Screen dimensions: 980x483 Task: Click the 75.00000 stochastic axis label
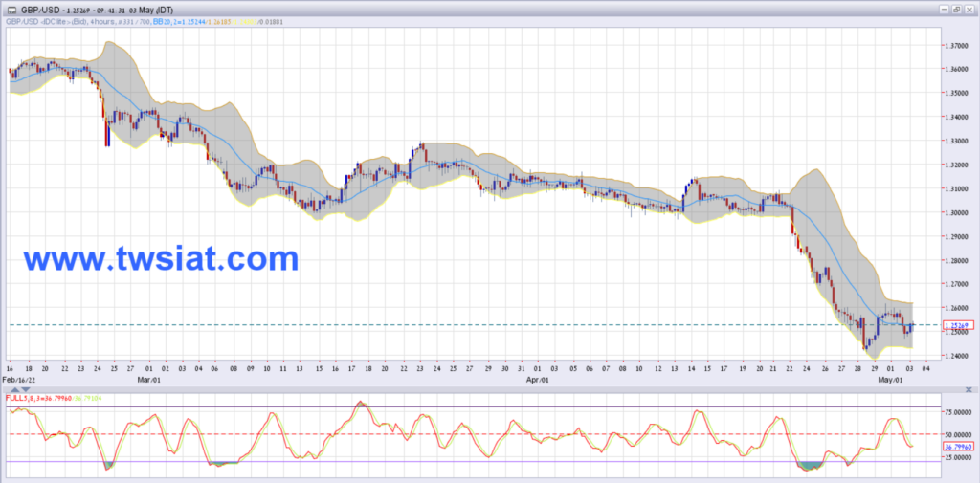[956, 413]
